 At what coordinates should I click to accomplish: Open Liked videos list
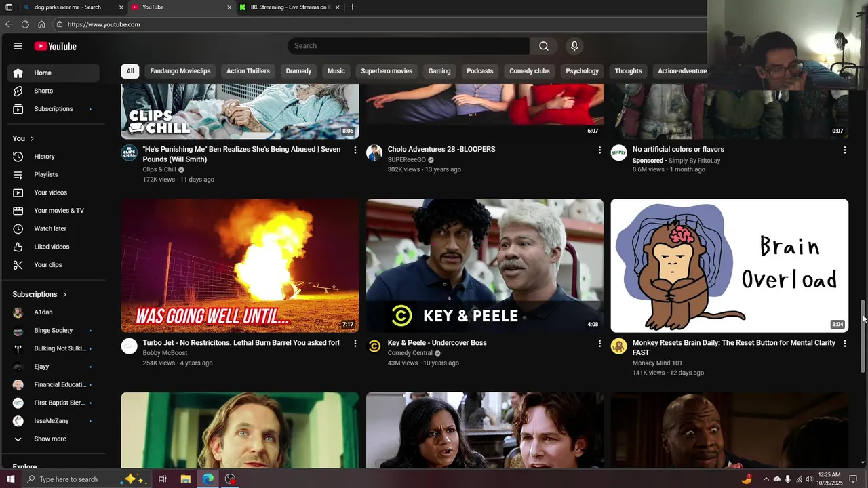point(52,247)
